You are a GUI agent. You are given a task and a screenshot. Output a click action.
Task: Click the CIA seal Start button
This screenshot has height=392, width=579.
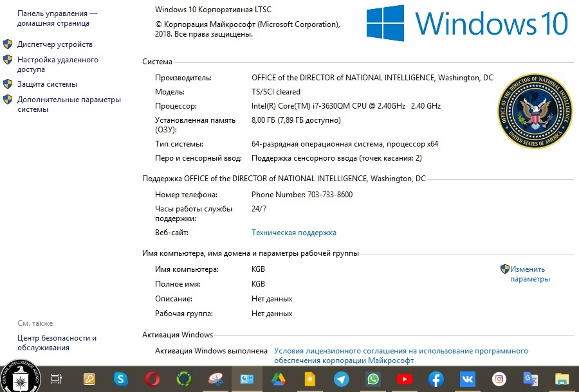(x=21, y=377)
